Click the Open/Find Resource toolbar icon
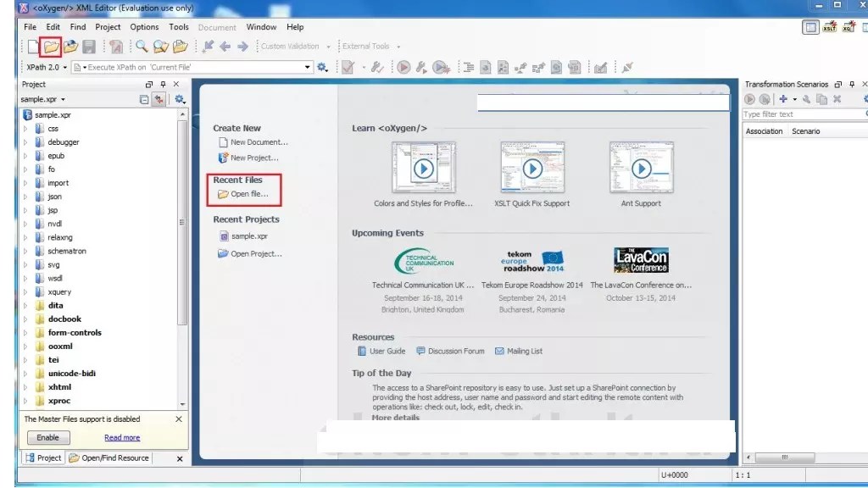The height and width of the screenshot is (488, 868). click(x=181, y=47)
